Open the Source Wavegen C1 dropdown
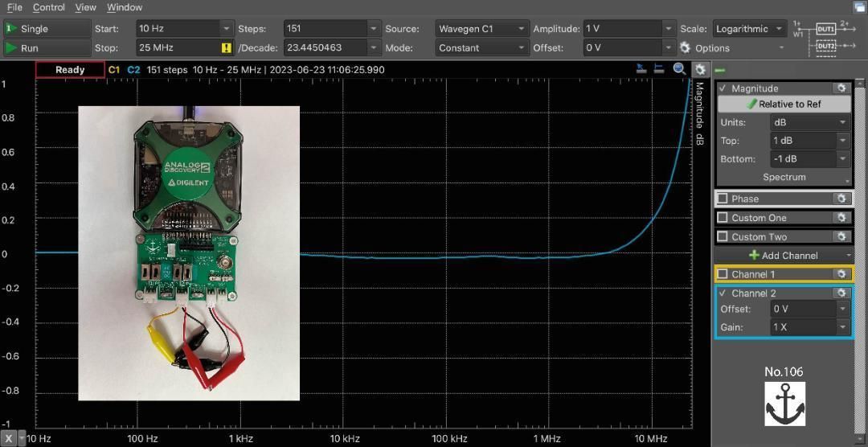This screenshot has width=868, height=447. point(482,29)
